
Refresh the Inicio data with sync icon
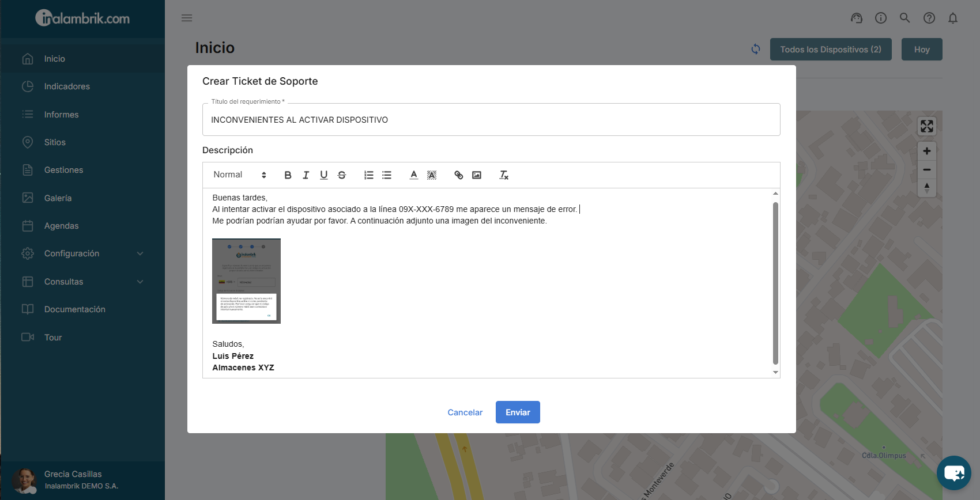pos(756,50)
